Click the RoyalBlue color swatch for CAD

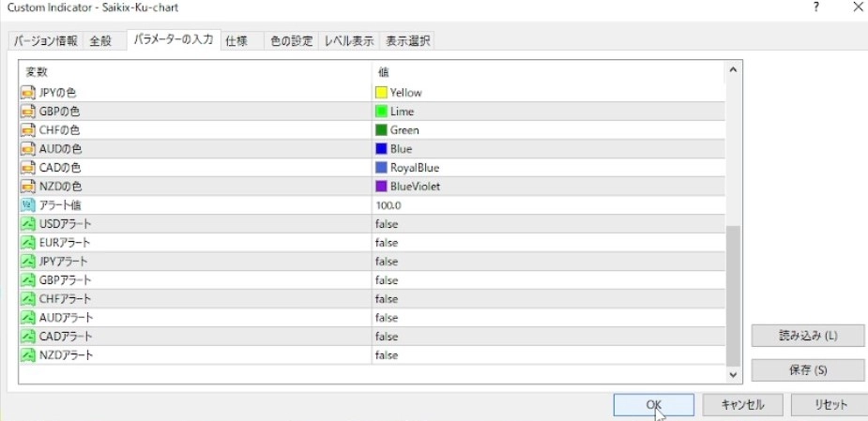tap(381, 168)
